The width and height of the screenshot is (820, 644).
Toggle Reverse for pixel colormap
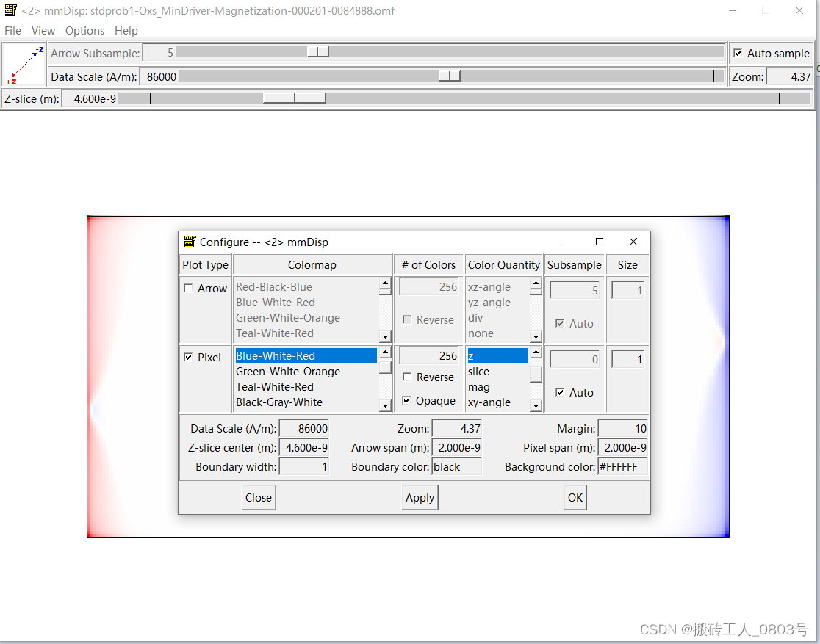click(407, 377)
